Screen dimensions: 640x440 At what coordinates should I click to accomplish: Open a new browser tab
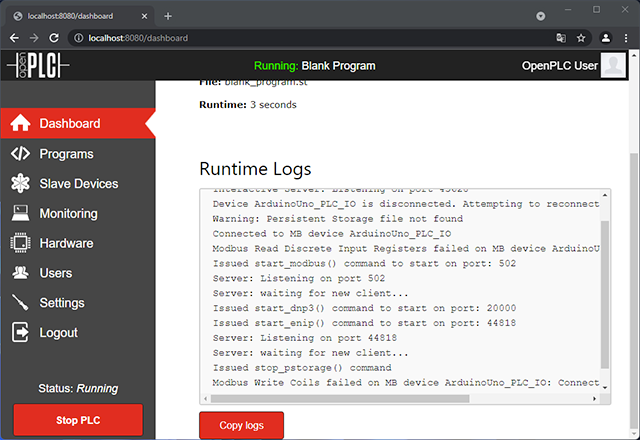pos(168,16)
